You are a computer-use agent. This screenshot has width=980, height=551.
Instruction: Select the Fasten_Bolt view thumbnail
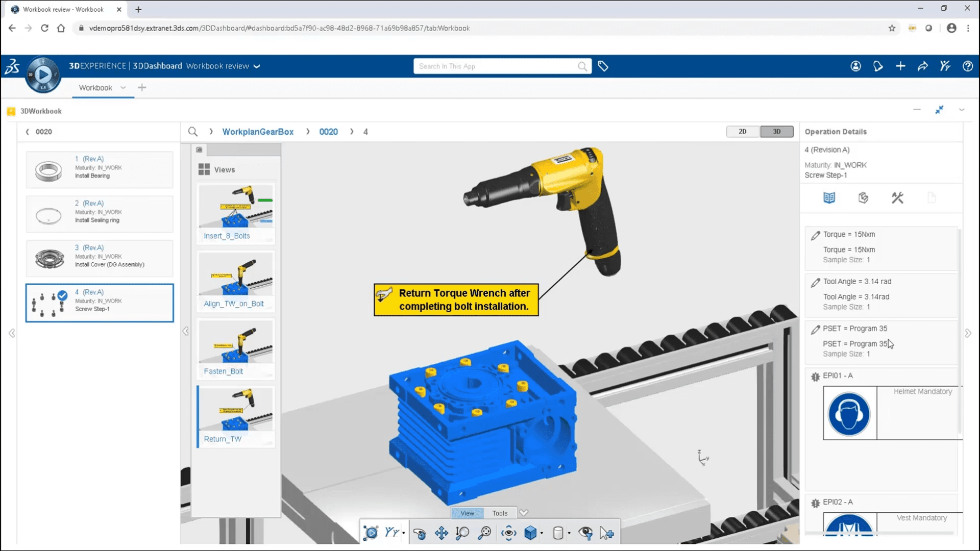[236, 343]
